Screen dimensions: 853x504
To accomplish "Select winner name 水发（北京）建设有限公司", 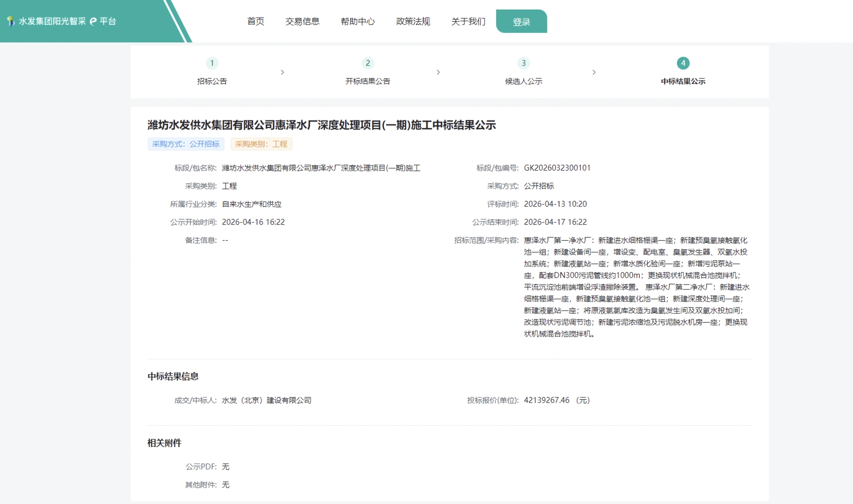I will point(267,400).
